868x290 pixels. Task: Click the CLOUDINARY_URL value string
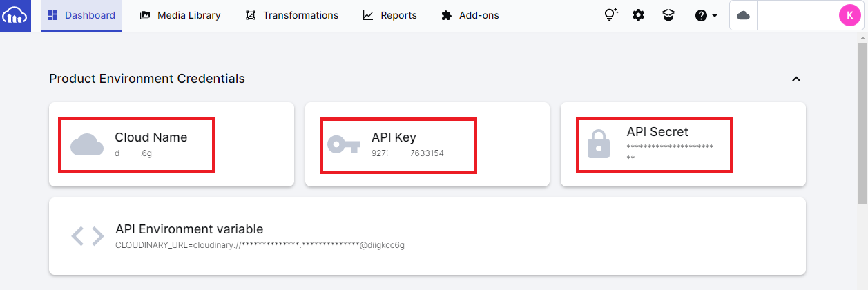coord(260,244)
